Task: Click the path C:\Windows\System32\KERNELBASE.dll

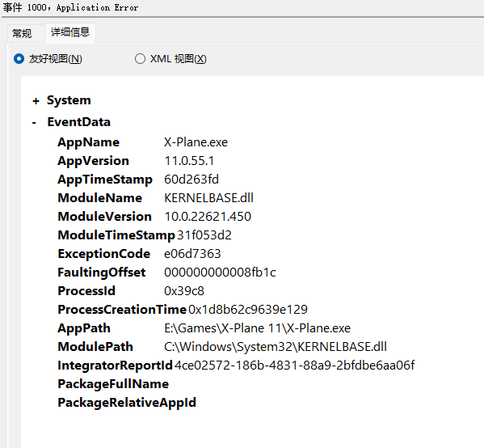Action: 276,347
